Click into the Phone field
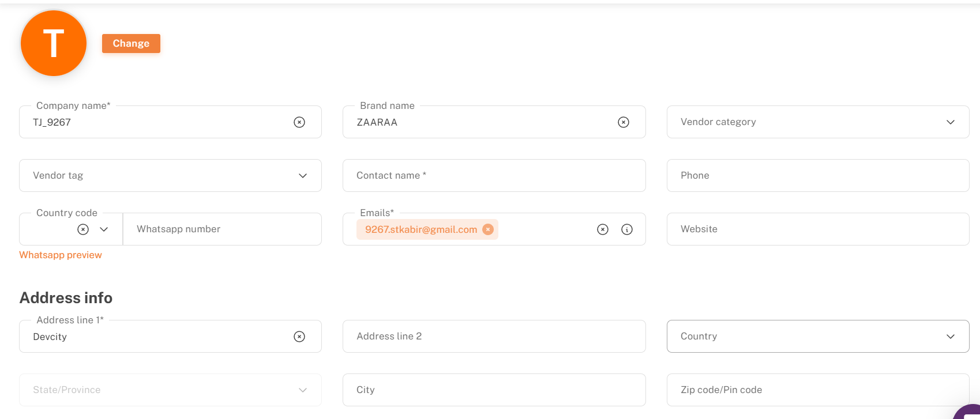 pos(818,175)
